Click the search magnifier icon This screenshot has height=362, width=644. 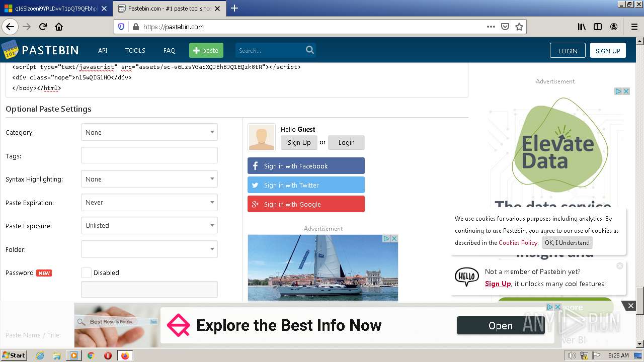310,50
